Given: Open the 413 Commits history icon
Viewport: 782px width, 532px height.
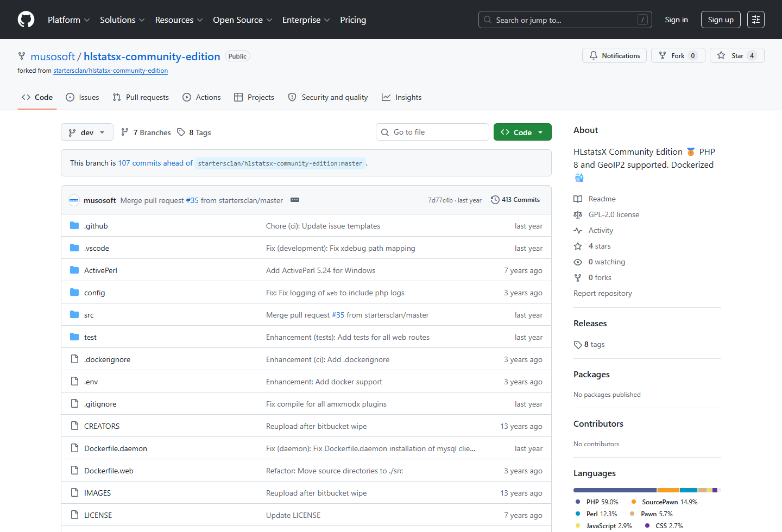Looking at the screenshot, I should point(495,200).
